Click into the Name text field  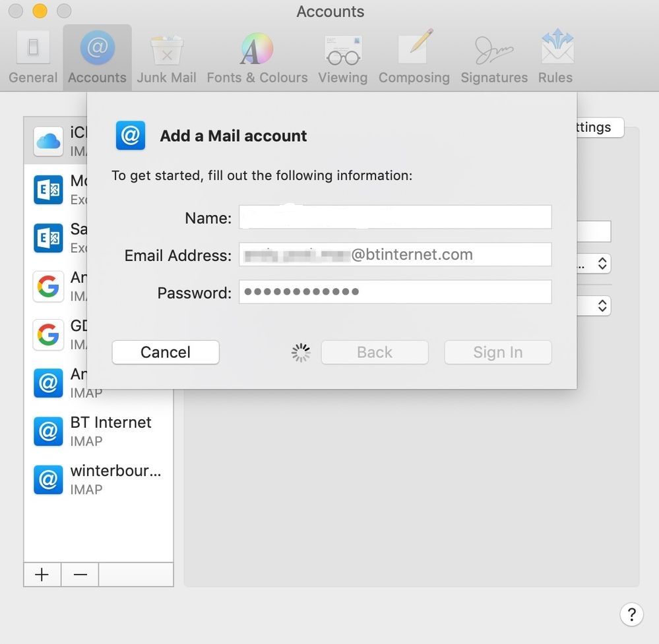click(394, 218)
